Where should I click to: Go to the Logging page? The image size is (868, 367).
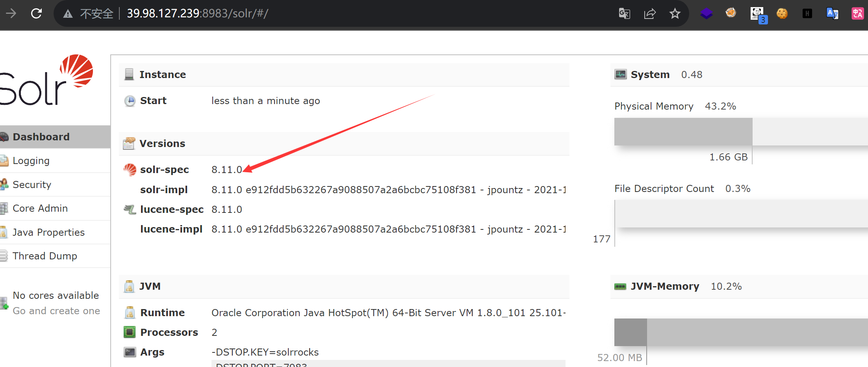click(x=31, y=161)
